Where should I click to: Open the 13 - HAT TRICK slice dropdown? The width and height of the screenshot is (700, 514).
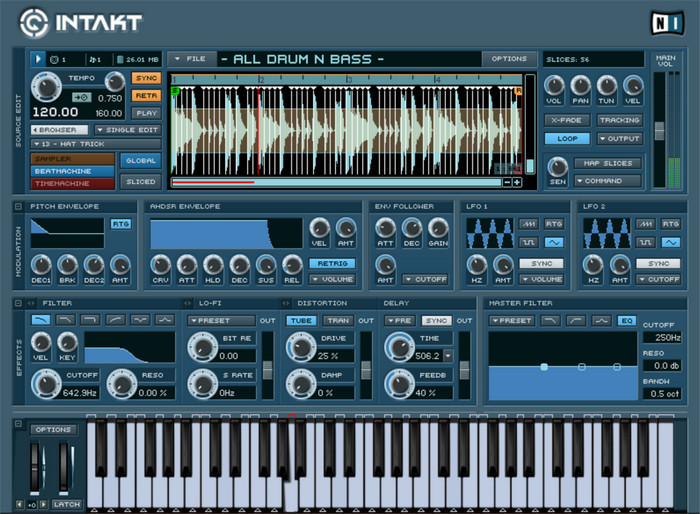[96, 144]
